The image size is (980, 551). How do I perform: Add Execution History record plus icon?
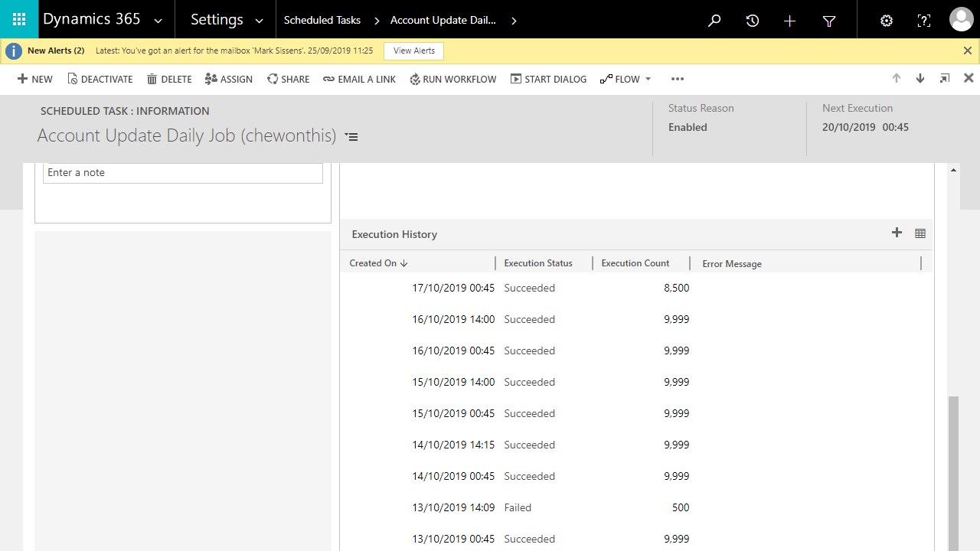(897, 233)
